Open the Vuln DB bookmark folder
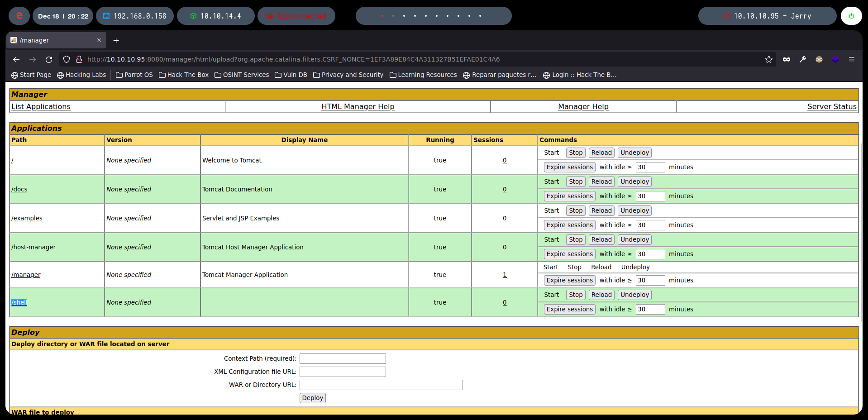 point(291,75)
